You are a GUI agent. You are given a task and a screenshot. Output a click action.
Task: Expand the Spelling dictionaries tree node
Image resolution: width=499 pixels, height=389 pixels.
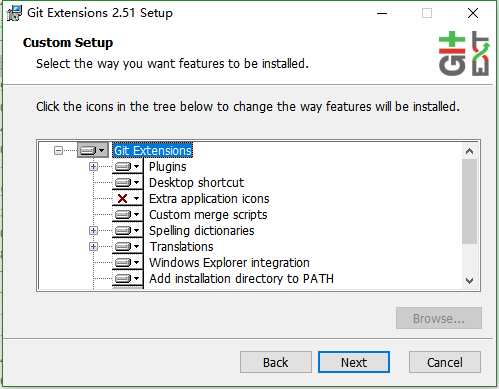pyautogui.click(x=93, y=230)
